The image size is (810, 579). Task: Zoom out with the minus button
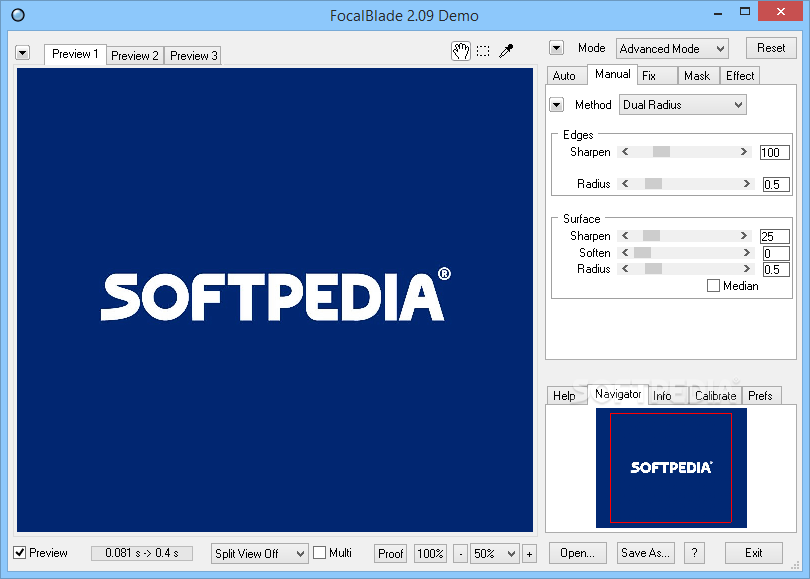coord(461,554)
